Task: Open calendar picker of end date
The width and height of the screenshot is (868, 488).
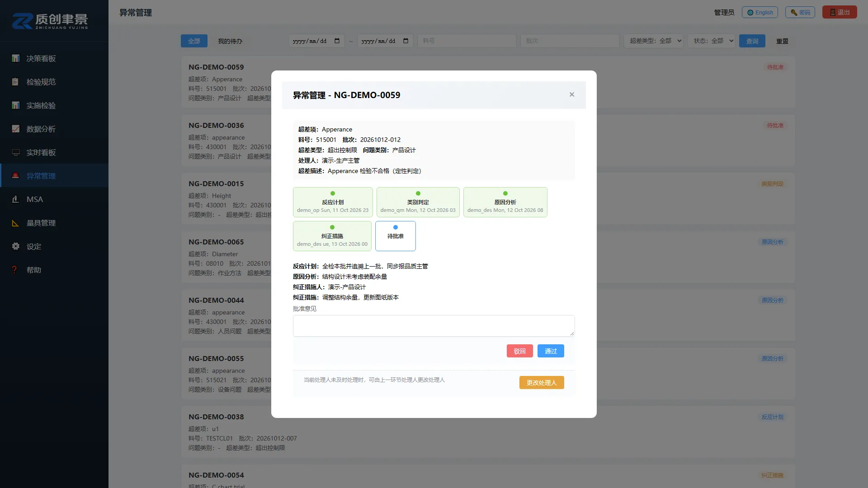Action: (x=406, y=41)
